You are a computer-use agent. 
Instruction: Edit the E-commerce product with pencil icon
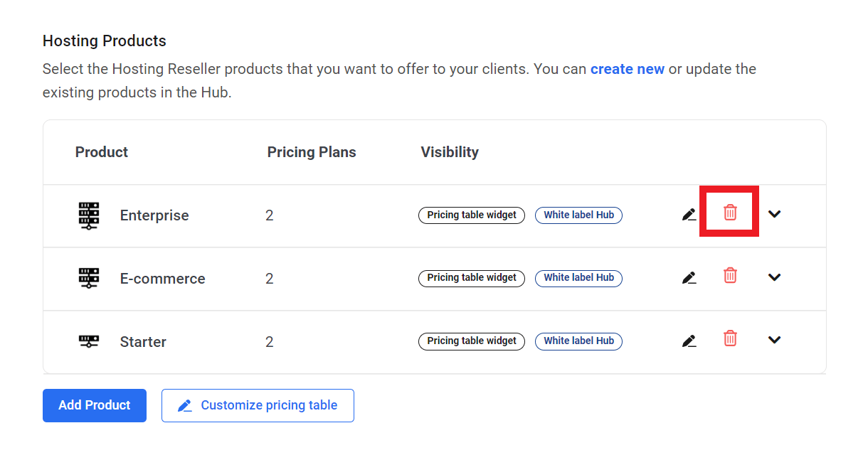689,277
